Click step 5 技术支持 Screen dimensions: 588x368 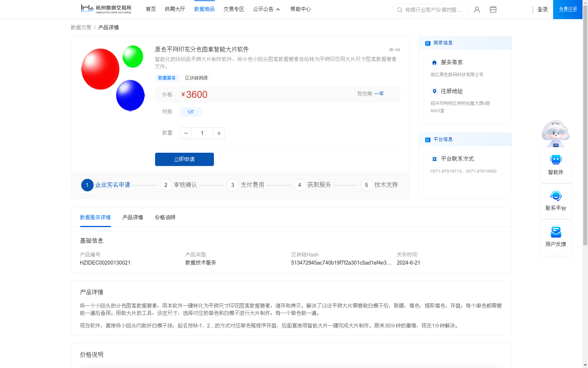pyautogui.click(x=379, y=185)
